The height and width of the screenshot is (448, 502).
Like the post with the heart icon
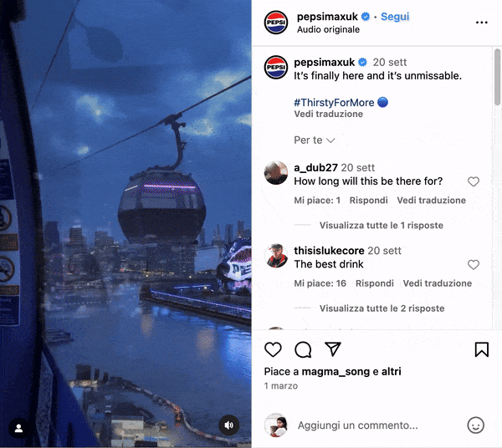point(273,349)
